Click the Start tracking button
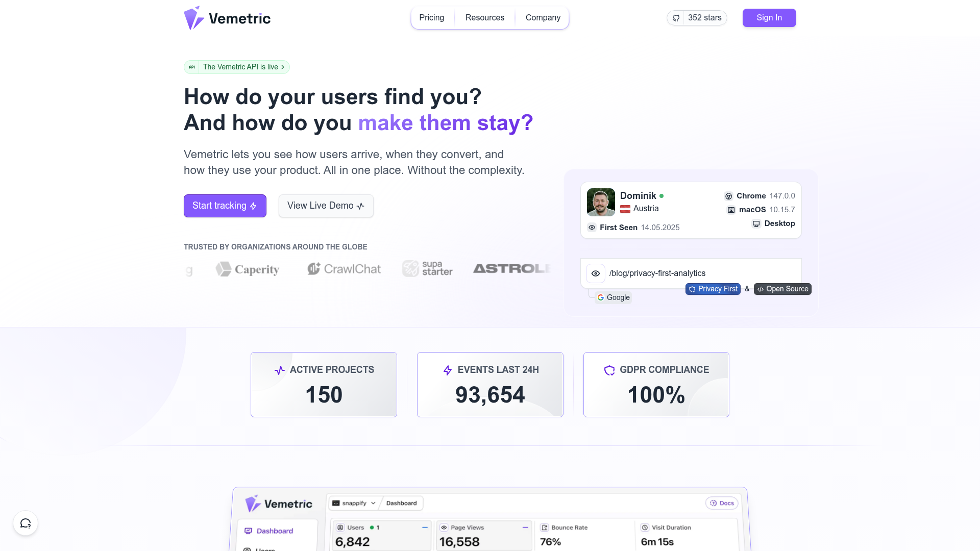The height and width of the screenshot is (551, 980). click(x=225, y=206)
